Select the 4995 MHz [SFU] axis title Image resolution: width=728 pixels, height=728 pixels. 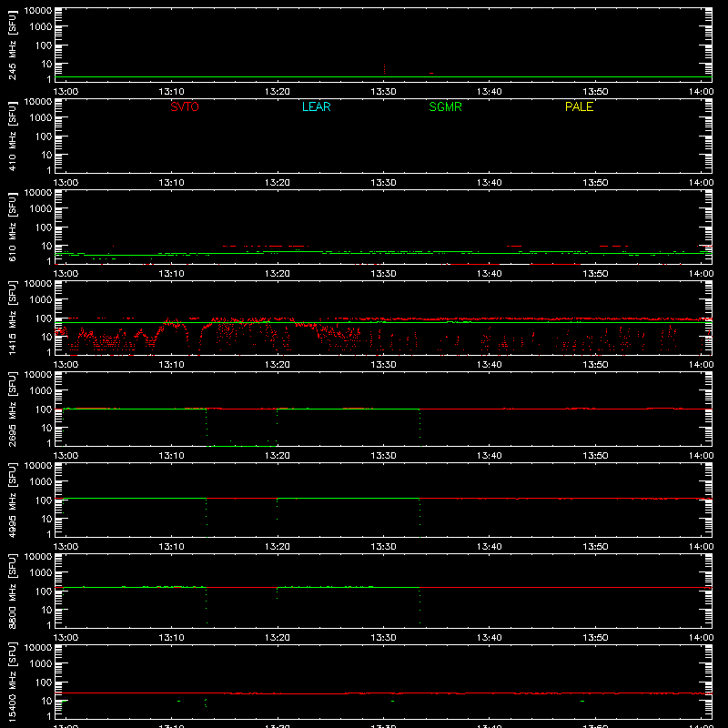[12, 500]
